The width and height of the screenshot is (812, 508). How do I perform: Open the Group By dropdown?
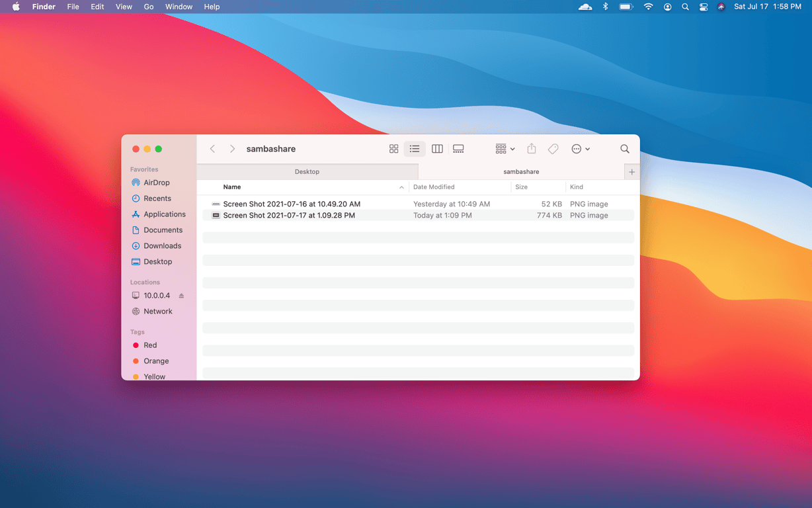tap(505, 149)
